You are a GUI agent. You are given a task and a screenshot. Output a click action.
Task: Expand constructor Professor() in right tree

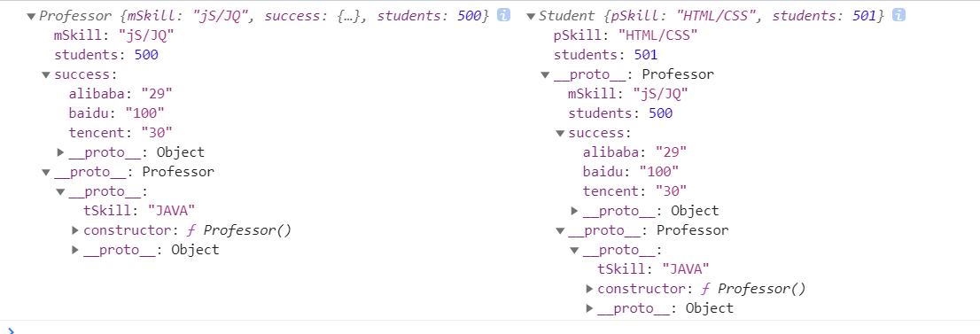[x=589, y=289]
